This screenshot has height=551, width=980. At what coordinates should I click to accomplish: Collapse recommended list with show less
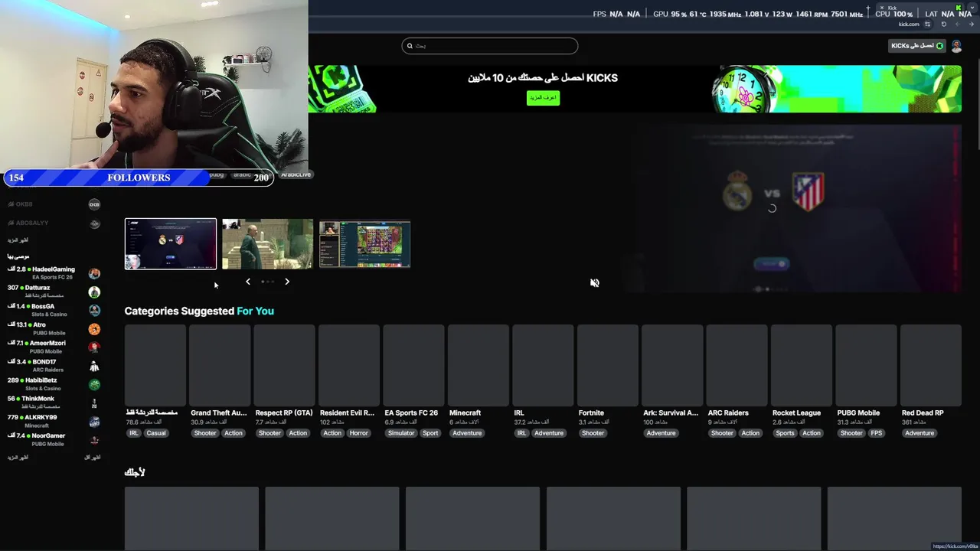tap(92, 457)
